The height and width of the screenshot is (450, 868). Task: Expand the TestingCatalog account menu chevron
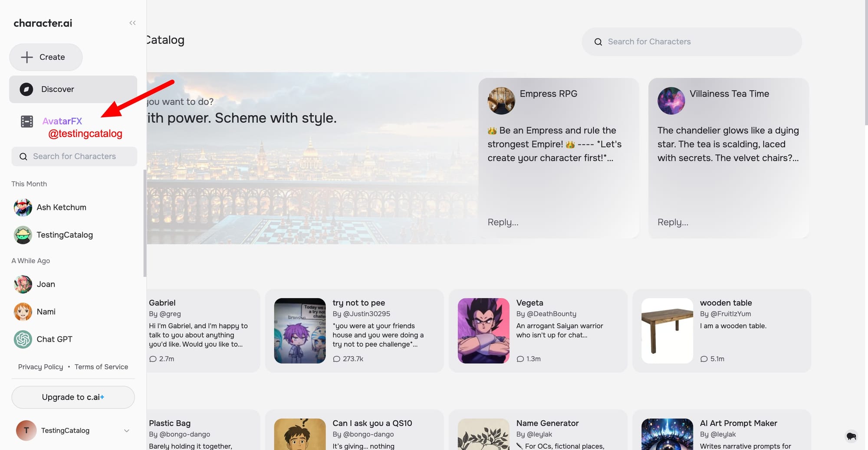(127, 431)
